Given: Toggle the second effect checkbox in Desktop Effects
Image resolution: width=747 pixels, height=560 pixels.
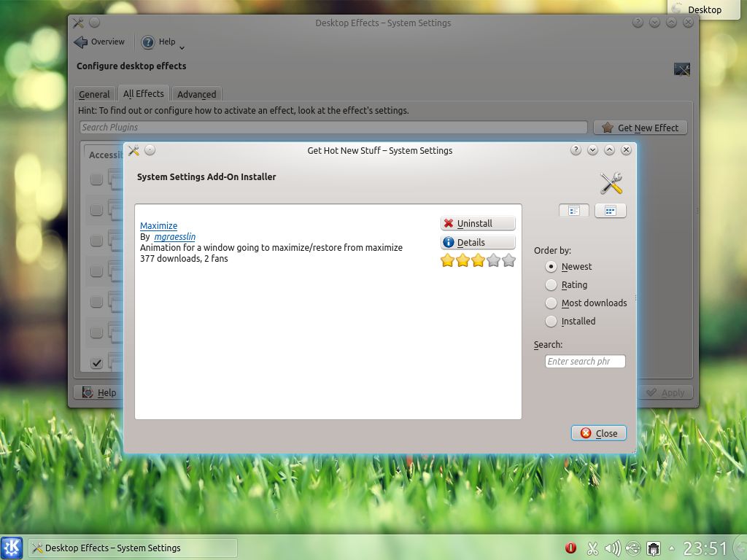Looking at the screenshot, I should click(x=97, y=210).
